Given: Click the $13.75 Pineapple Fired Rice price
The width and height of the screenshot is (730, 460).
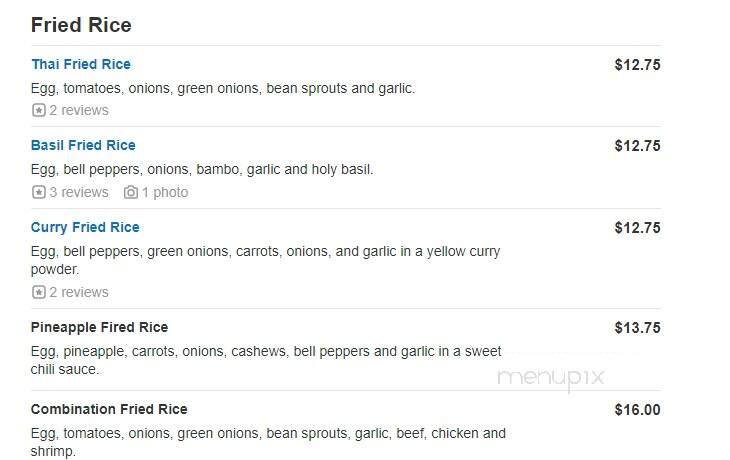Looking at the screenshot, I should click(637, 328).
